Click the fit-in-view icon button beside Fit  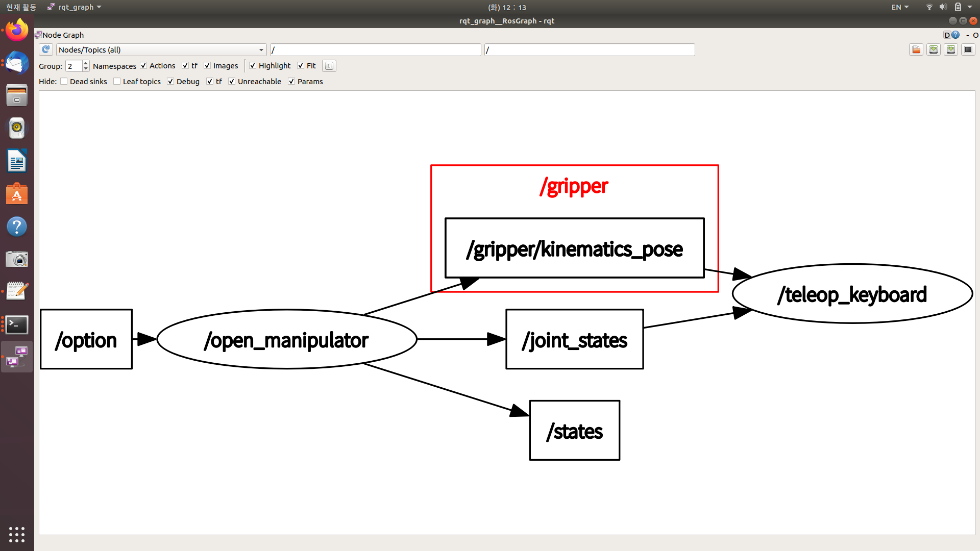tap(329, 66)
